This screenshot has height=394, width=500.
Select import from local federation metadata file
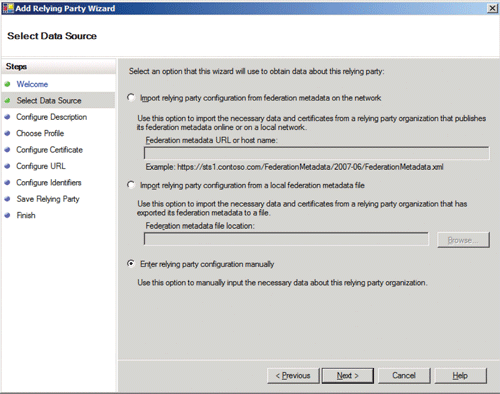tap(131, 185)
